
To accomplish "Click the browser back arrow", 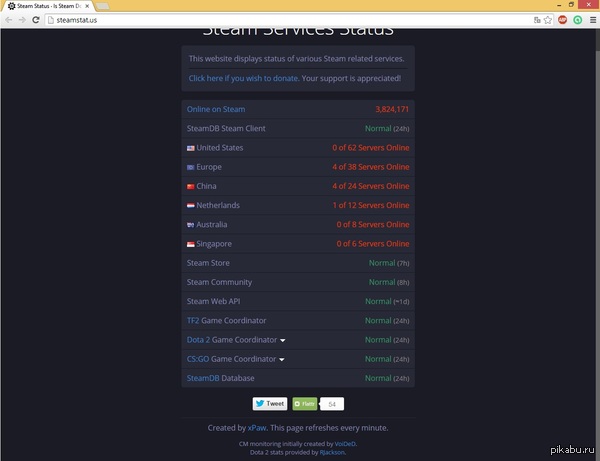I will (x=9, y=20).
